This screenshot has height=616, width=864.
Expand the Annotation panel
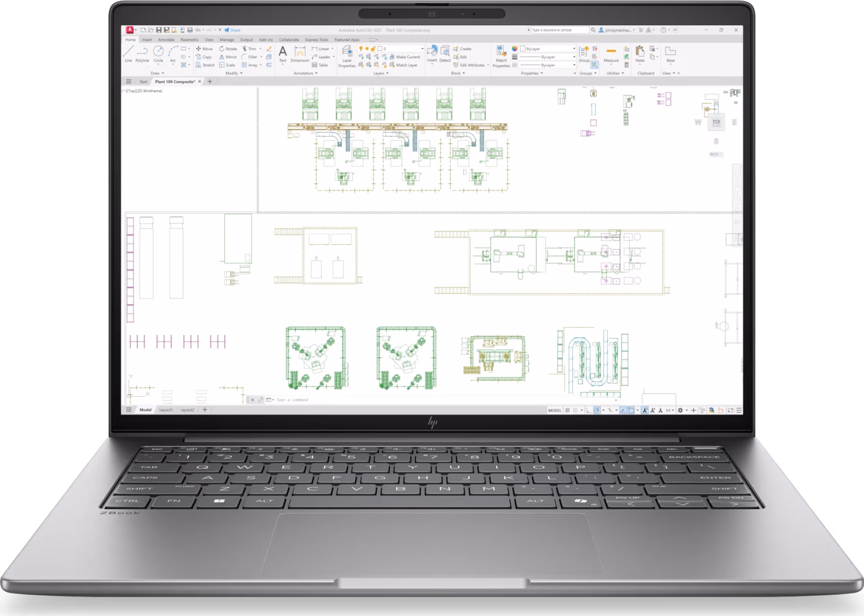coord(306,73)
